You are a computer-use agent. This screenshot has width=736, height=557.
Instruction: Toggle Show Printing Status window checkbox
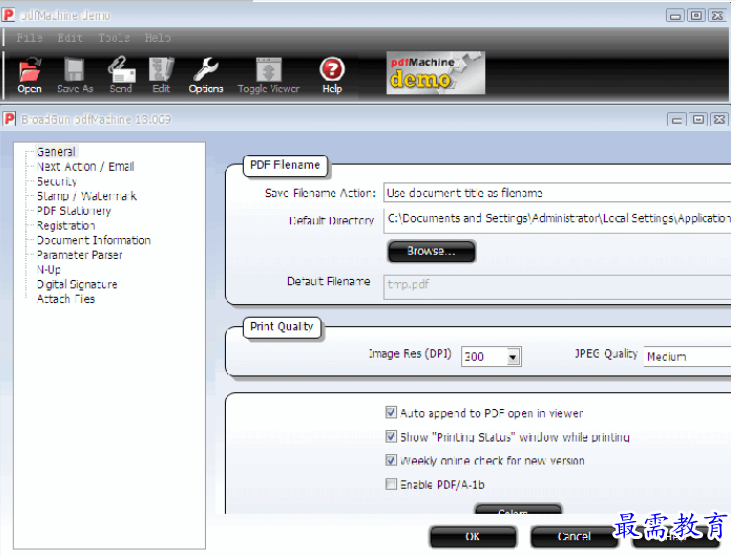click(391, 436)
